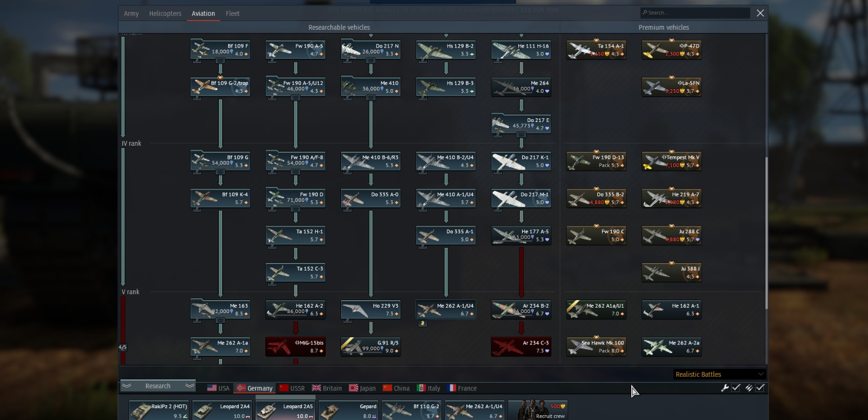
Task: Open the Japan nation tree
Action: pyautogui.click(x=362, y=388)
